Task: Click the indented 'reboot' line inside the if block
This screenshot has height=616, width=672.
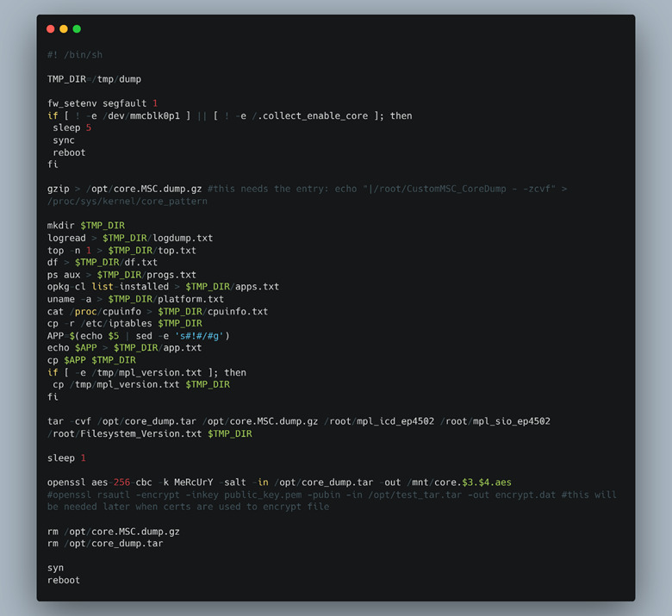Action: click(69, 152)
